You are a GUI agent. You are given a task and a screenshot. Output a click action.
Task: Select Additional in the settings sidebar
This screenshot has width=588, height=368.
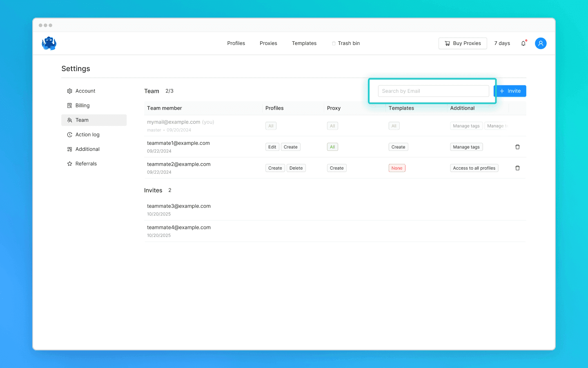[94, 149]
